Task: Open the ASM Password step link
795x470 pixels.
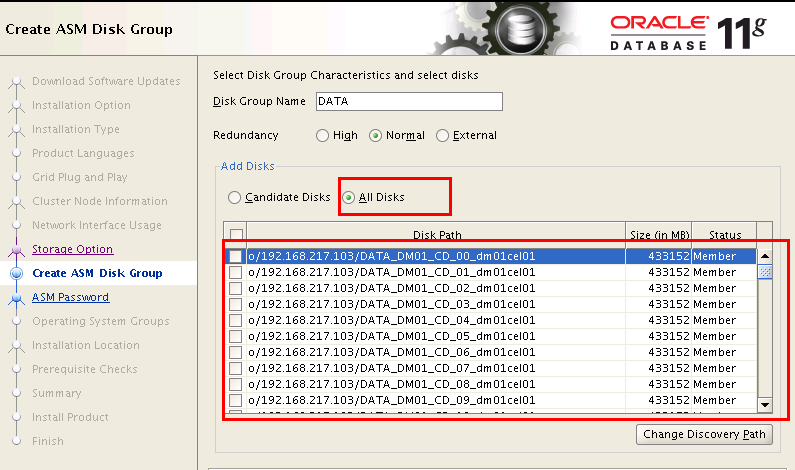Action: pyautogui.click(x=70, y=297)
